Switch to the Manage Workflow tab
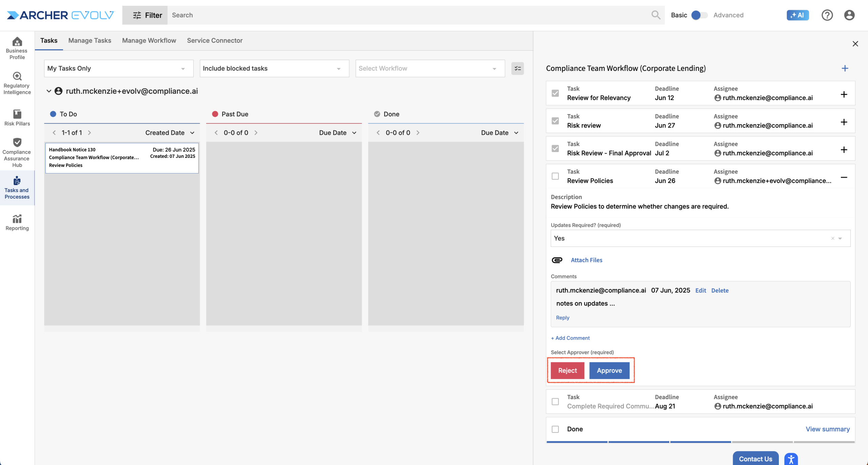This screenshot has height=465, width=868. pos(149,40)
